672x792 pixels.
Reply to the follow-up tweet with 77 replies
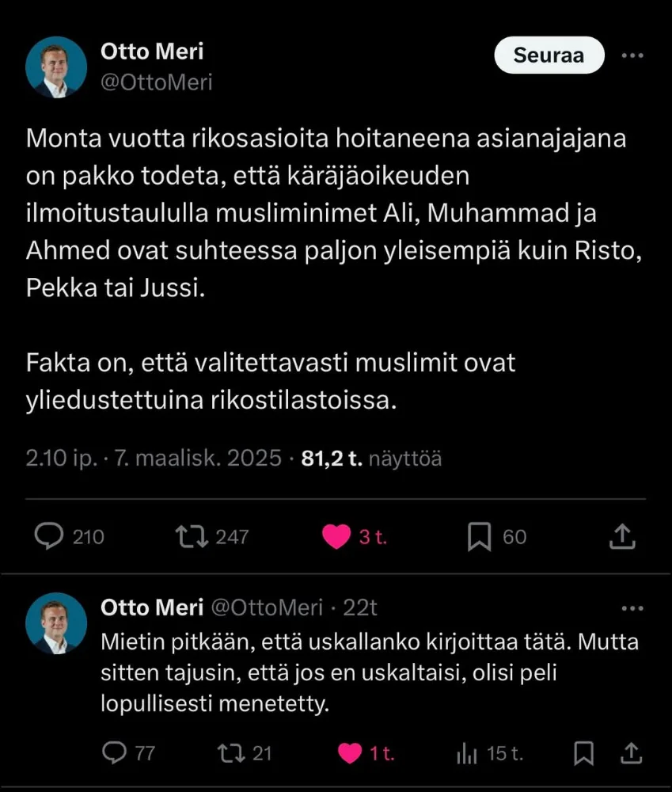pos(116,752)
